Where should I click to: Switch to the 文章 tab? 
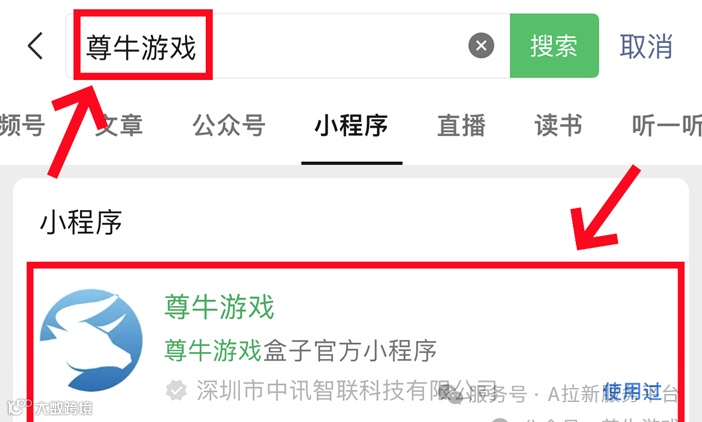[119, 125]
